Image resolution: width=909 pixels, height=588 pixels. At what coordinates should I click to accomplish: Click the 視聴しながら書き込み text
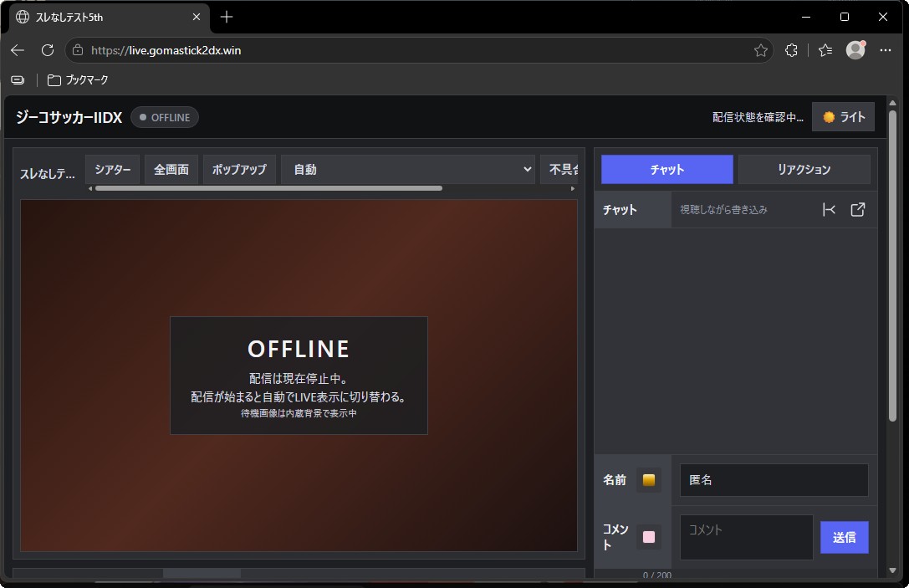point(723,209)
